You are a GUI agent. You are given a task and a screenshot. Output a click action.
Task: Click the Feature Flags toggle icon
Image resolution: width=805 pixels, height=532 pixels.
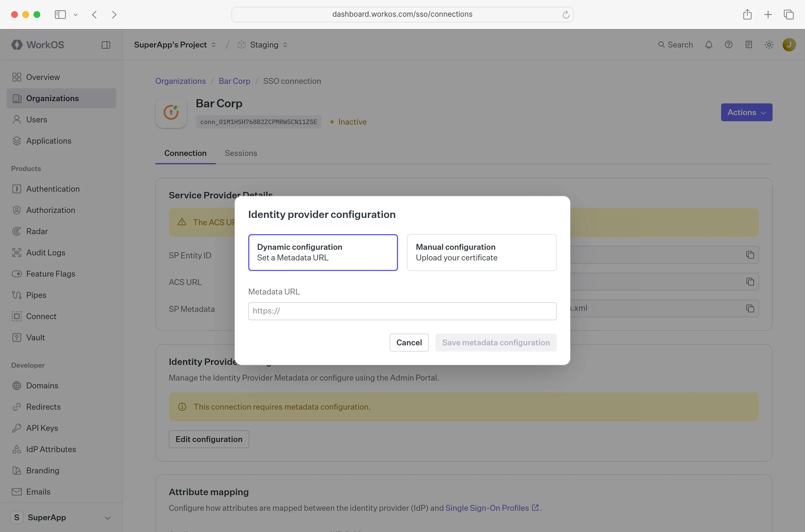tap(16, 274)
